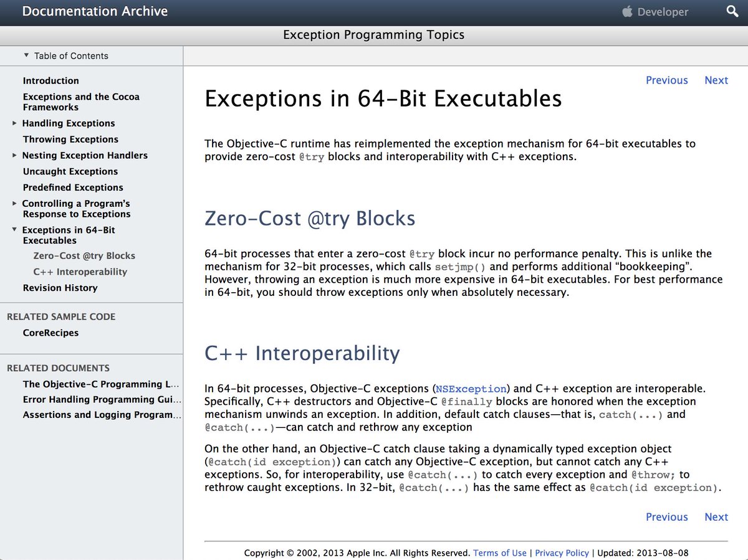The width and height of the screenshot is (748, 560).
Task: Open The Objective-C Programming Language document
Action: pyautogui.click(x=101, y=384)
